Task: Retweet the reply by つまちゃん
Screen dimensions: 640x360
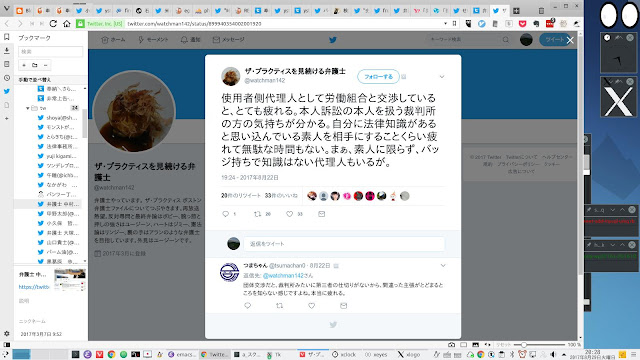Action: click(x=280, y=305)
